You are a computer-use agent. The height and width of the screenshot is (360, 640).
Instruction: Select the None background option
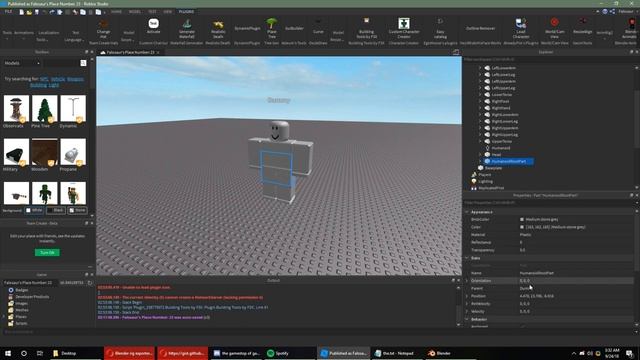(x=77, y=210)
